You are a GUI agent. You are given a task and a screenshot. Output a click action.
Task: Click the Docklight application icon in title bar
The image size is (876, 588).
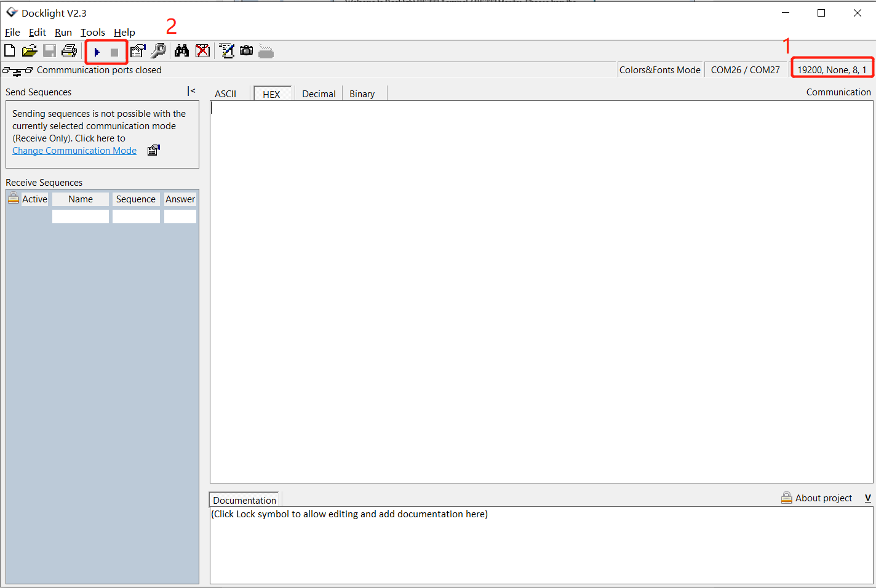point(12,12)
